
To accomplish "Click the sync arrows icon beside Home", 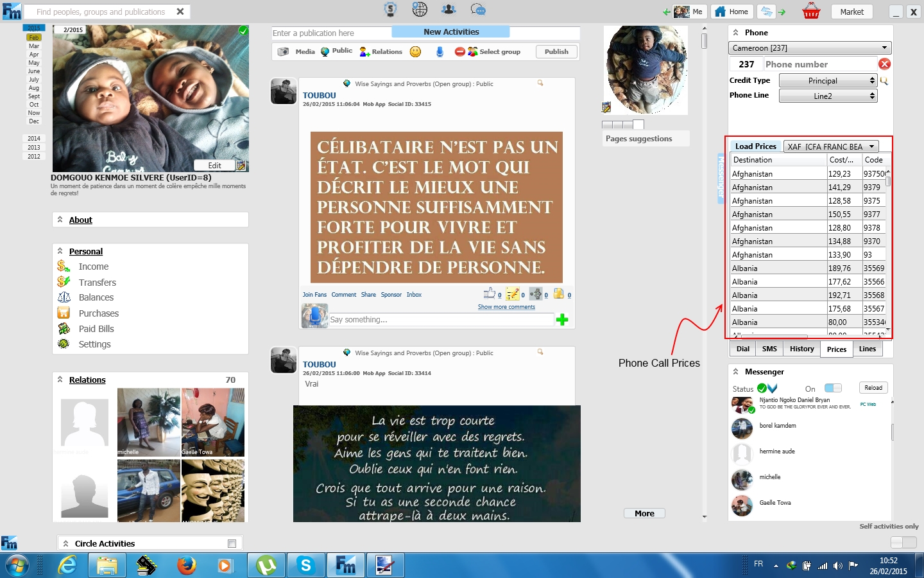I will coord(766,12).
